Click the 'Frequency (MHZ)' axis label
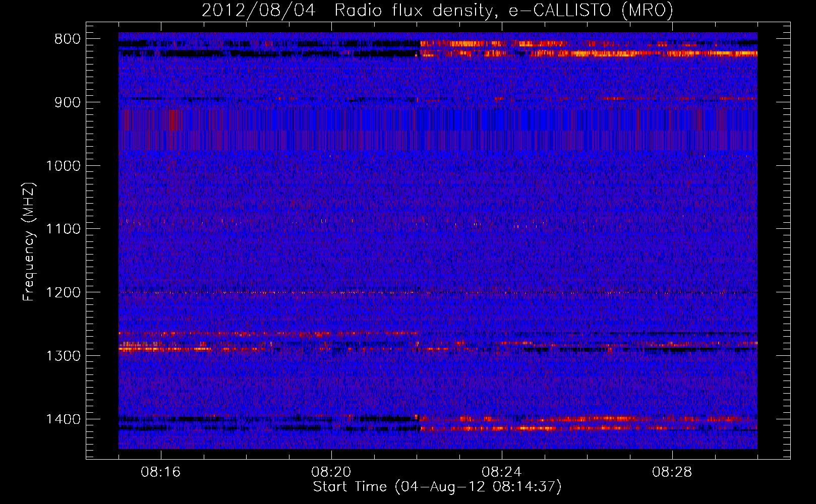The image size is (816, 504). pos(29,242)
